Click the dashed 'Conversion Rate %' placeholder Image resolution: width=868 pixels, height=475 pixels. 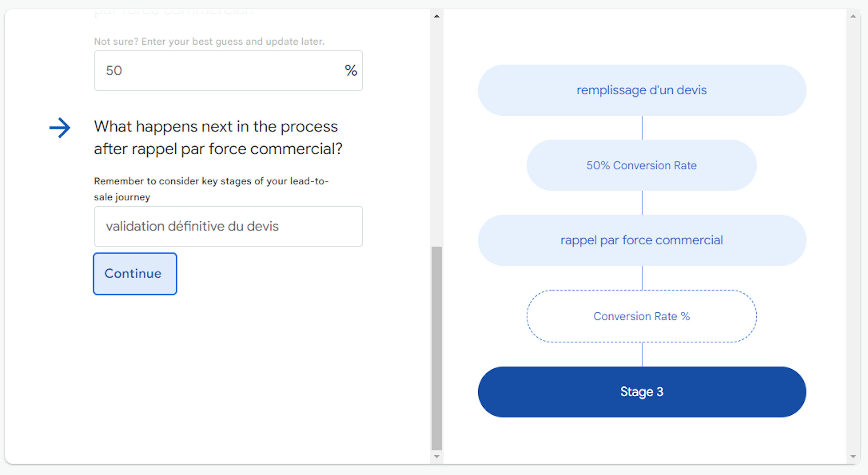642,316
